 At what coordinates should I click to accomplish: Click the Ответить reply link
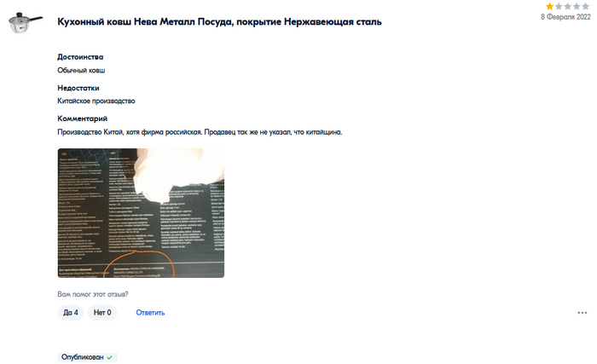point(150,313)
